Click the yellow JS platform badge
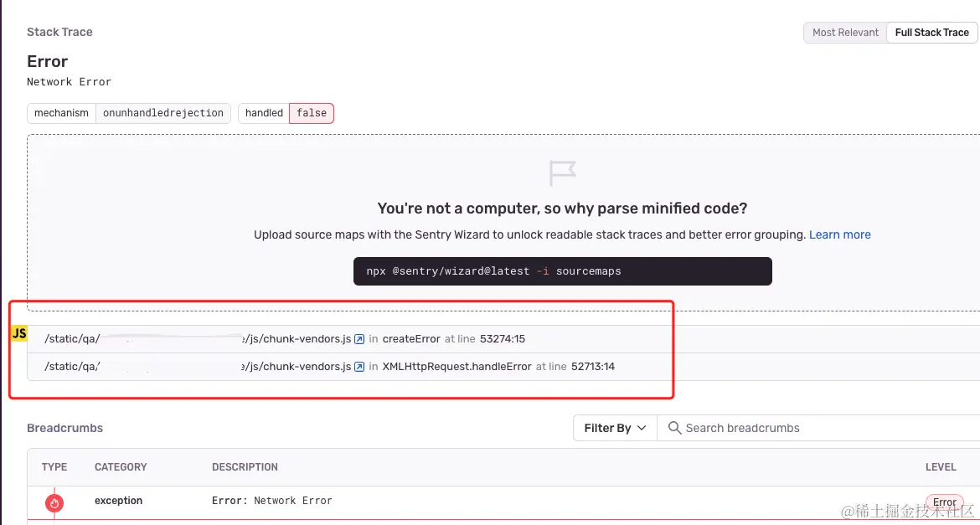 pos(19,334)
